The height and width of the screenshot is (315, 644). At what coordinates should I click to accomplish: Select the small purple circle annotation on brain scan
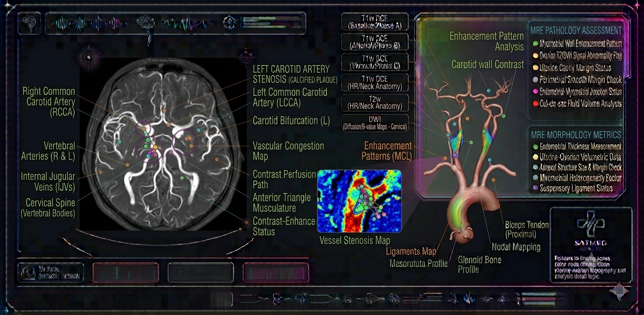143,129
